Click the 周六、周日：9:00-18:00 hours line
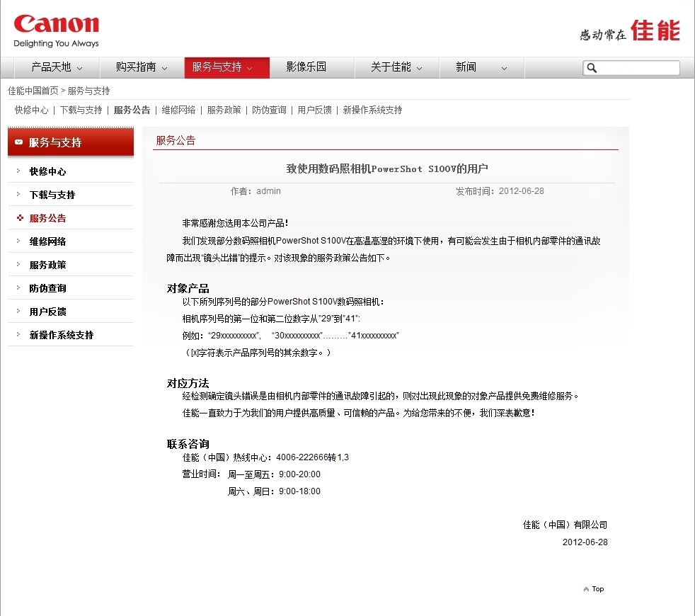695x616 pixels. [x=274, y=491]
